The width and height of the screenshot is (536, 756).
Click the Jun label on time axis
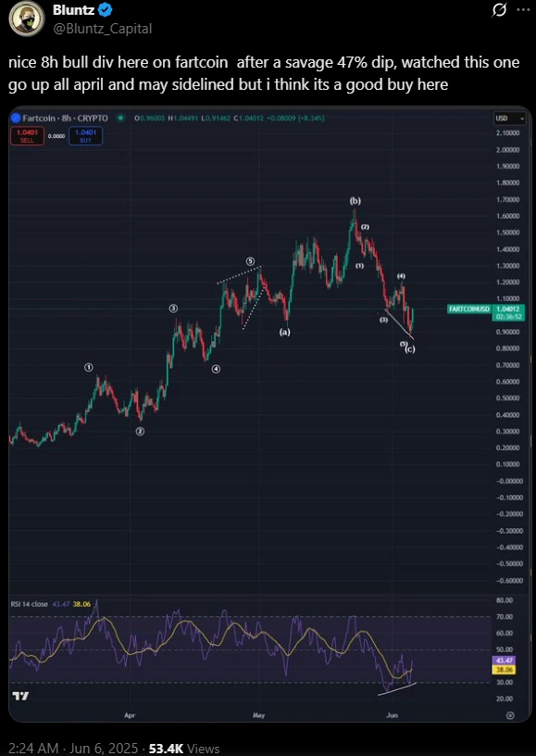coord(392,715)
